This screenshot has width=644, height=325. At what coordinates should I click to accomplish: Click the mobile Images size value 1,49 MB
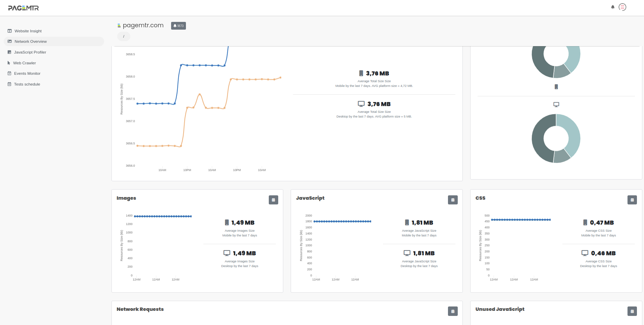click(243, 223)
